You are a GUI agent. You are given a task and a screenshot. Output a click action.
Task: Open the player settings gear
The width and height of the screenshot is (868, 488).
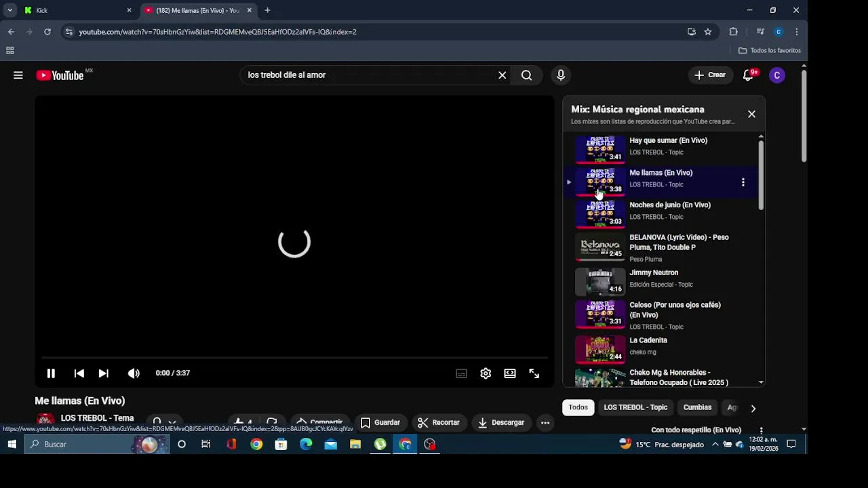click(486, 373)
